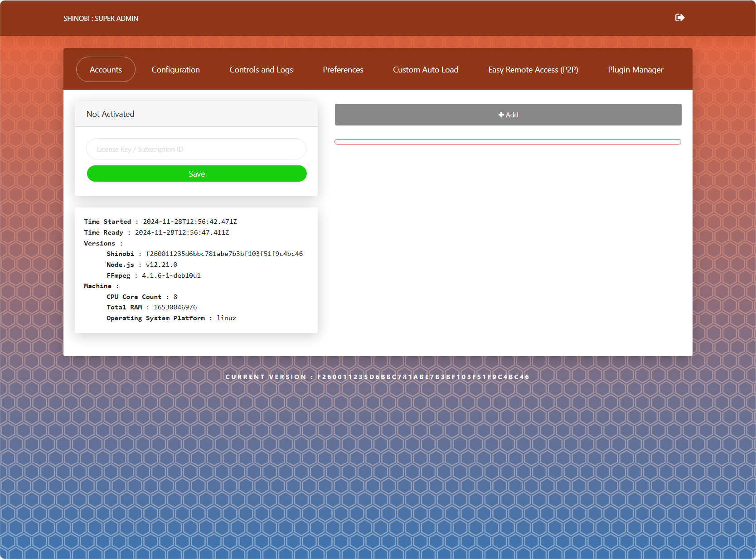Viewport: 756px width, 559px height.
Task: Go to Custom Auto Load tab
Action: [426, 70]
